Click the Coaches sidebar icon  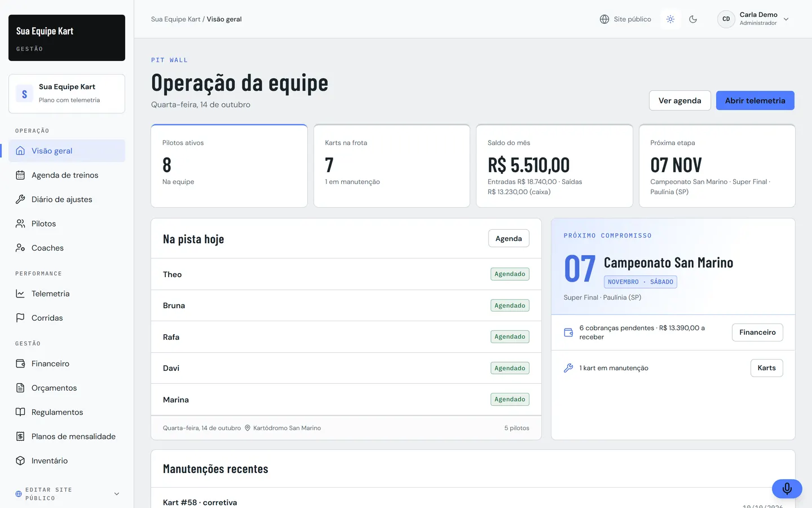[20, 248]
